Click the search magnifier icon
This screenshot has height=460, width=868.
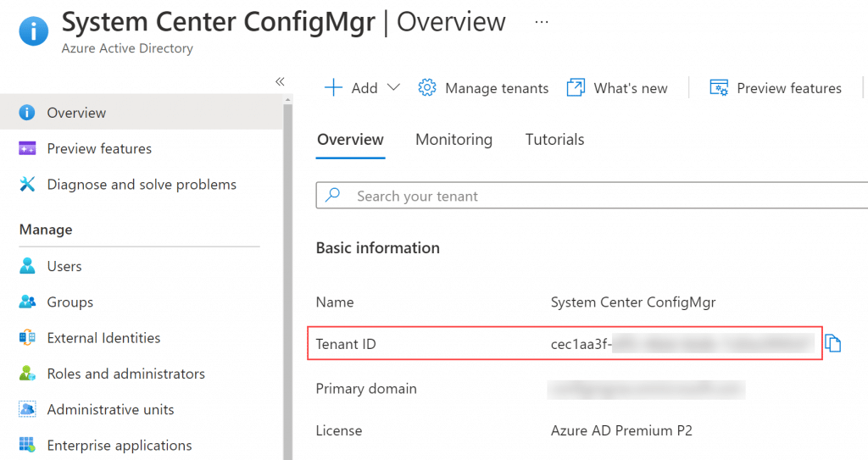click(x=332, y=196)
